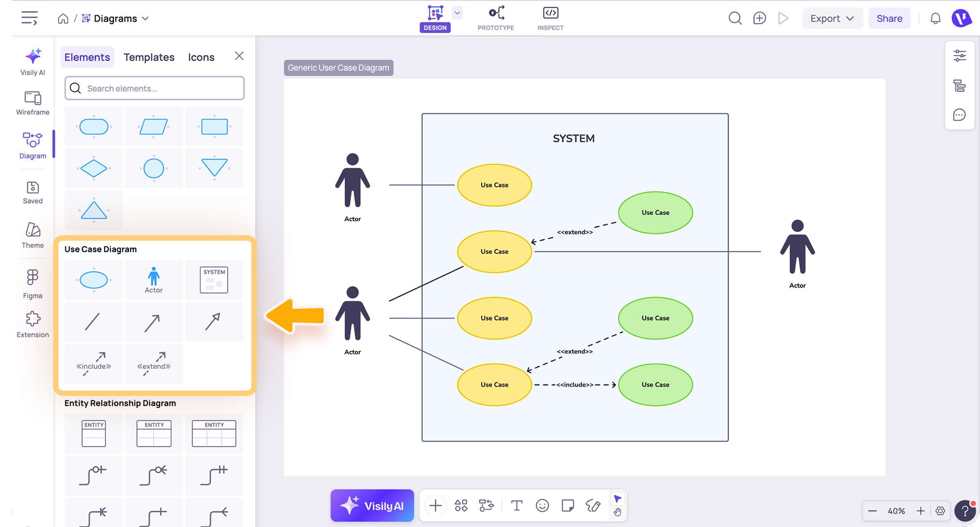
Task: Open the Wireframe sidebar panel
Action: pyautogui.click(x=33, y=103)
